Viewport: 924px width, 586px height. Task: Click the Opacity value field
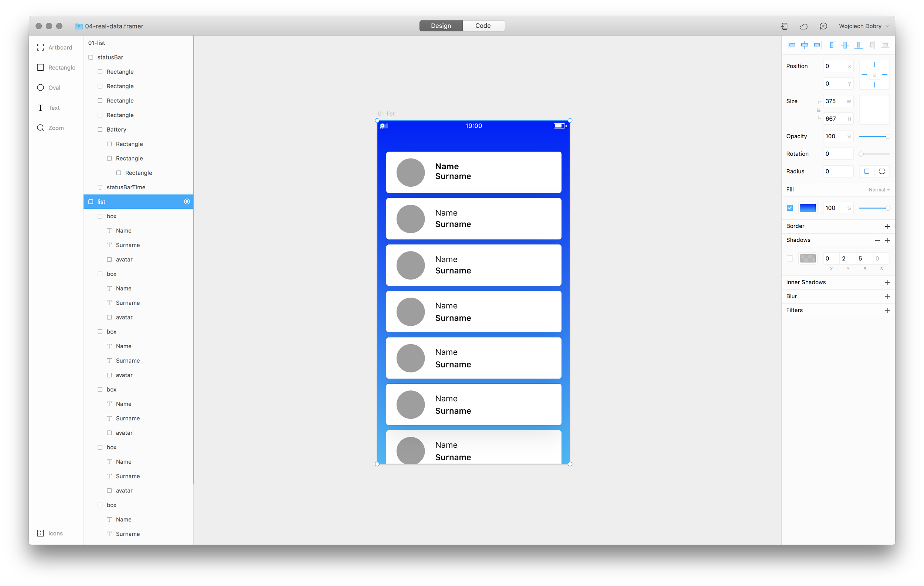point(838,136)
